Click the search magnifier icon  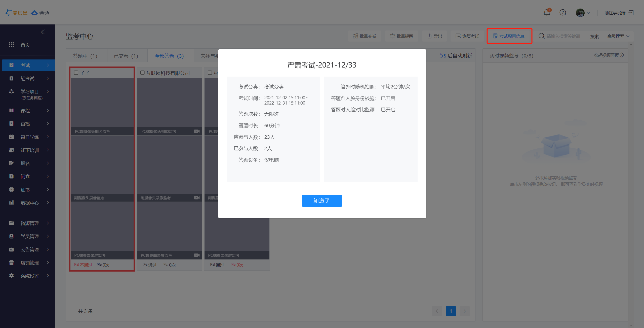coord(541,36)
